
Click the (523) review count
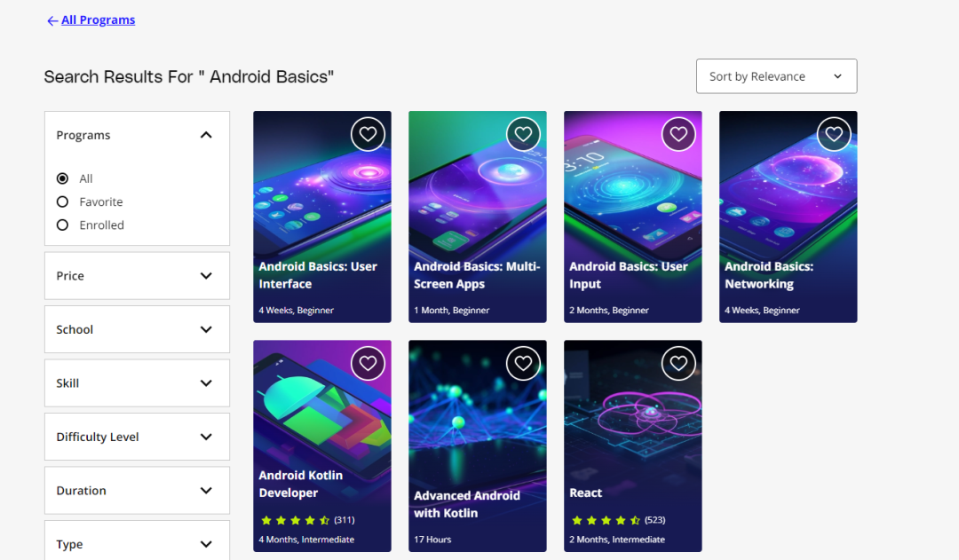click(655, 520)
